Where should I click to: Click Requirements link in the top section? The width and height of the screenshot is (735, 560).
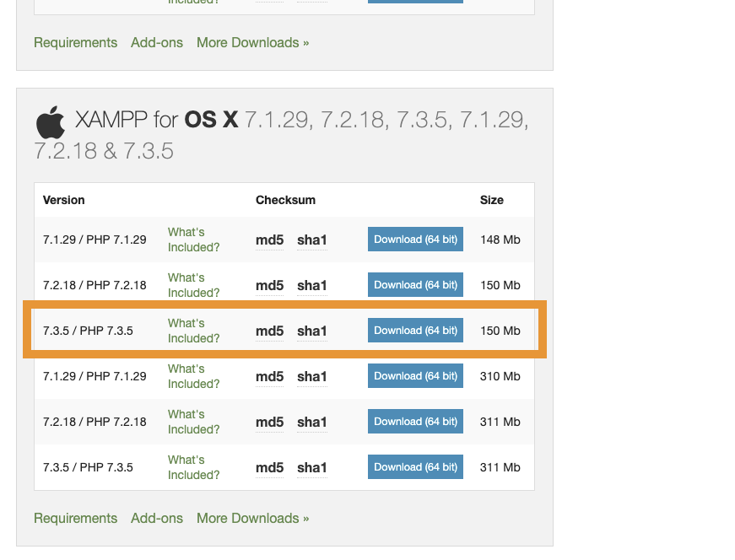point(75,42)
